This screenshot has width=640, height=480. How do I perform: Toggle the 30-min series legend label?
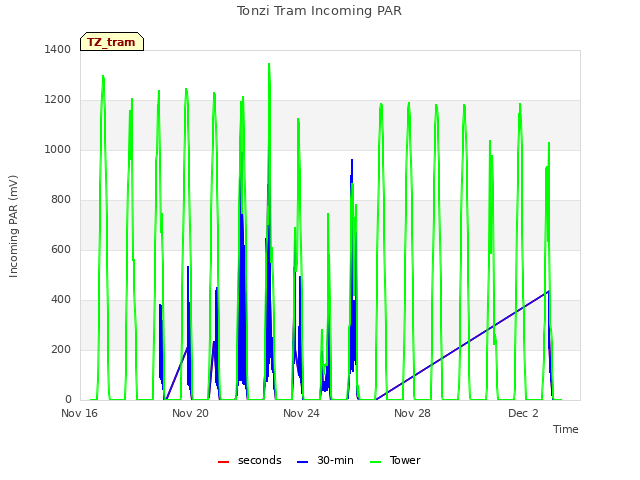335,460
